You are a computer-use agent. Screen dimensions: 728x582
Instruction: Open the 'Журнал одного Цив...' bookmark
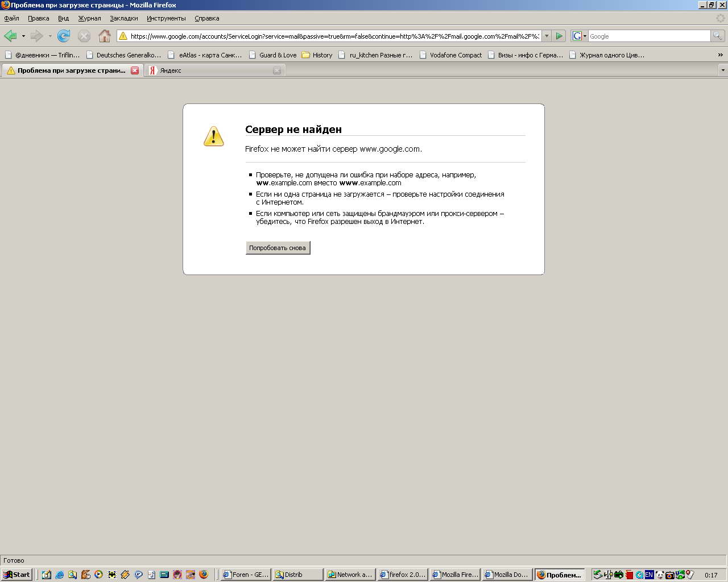[x=607, y=55]
